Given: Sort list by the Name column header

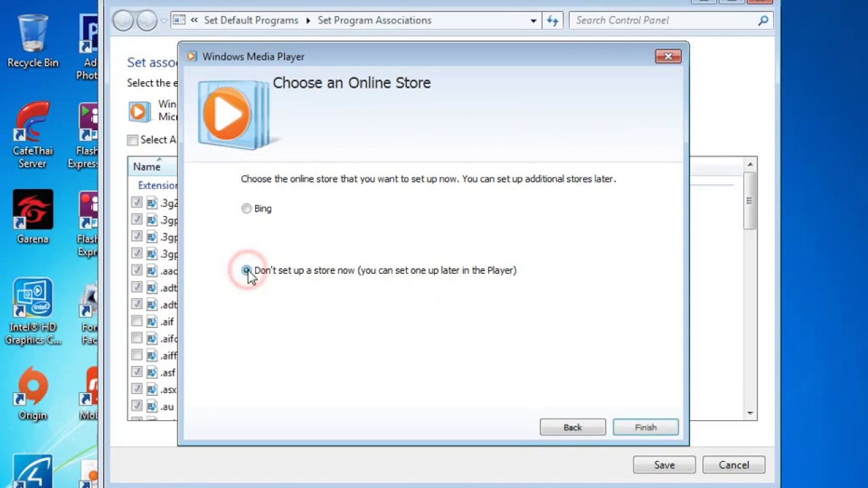Looking at the screenshot, I should pyautogui.click(x=146, y=167).
